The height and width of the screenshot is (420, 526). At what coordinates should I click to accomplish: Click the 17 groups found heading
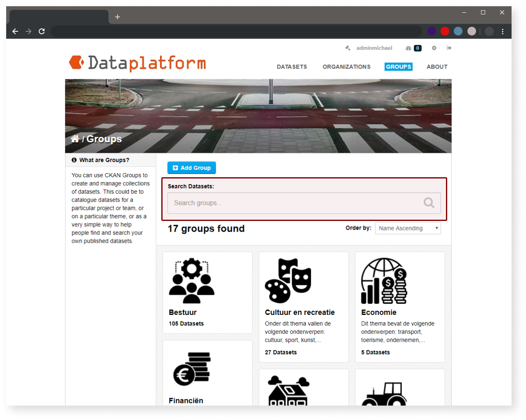click(206, 228)
